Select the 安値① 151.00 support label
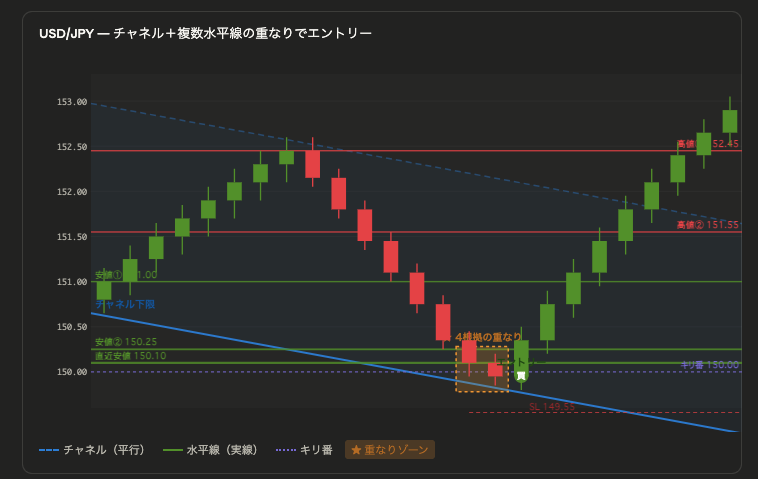This screenshot has width=758, height=479. pos(126,275)
